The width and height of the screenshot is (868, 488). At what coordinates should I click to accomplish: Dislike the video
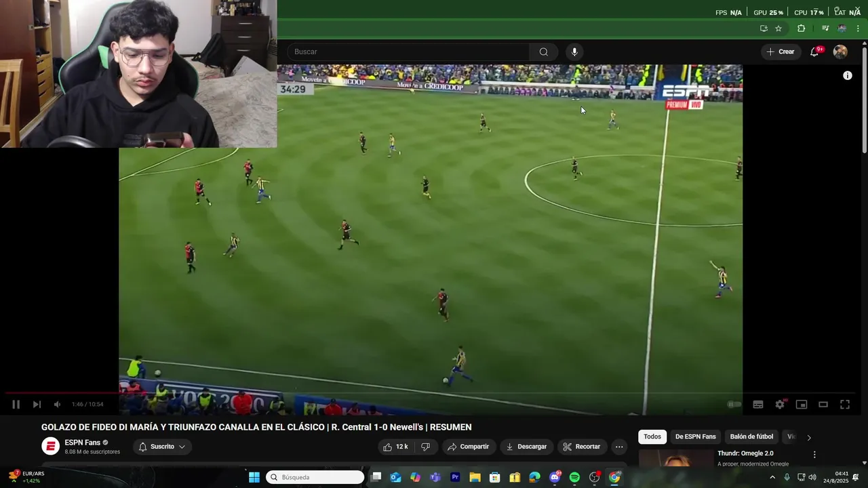426,447
